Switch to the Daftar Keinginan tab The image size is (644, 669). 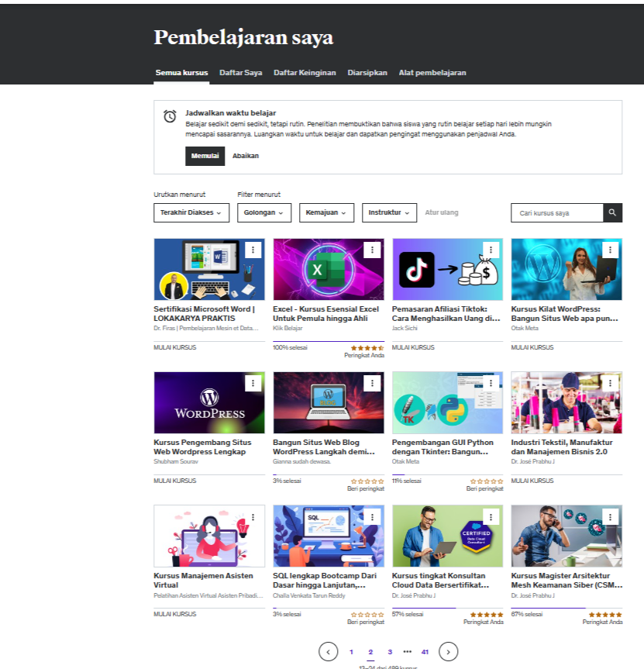pyautogui.click(x=305, y=73)
